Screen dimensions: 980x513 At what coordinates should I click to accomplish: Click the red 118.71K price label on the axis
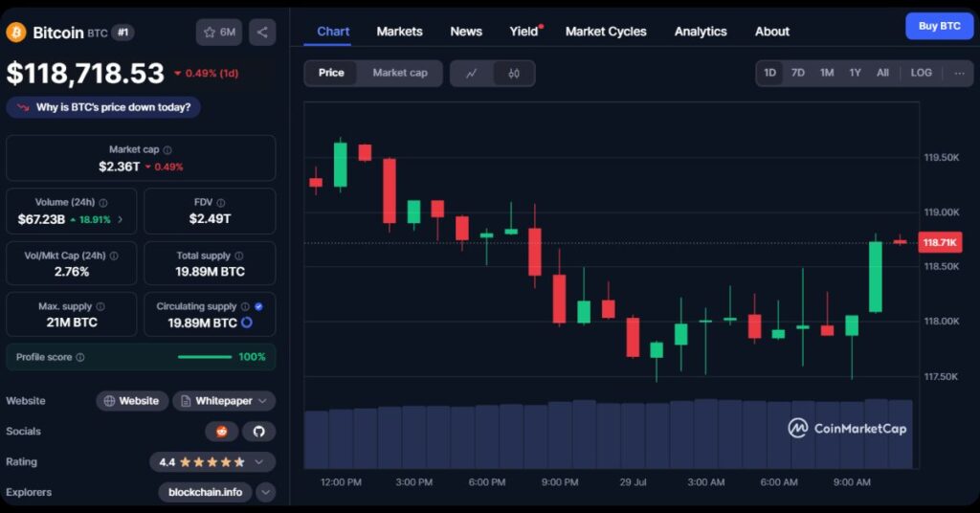tap(940, 242)
